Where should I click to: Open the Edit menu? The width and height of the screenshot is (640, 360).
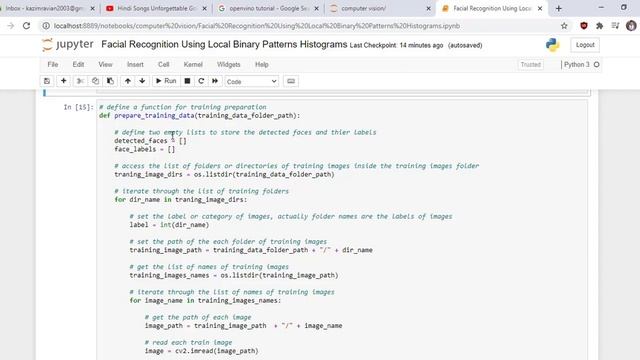coord(78,64)
